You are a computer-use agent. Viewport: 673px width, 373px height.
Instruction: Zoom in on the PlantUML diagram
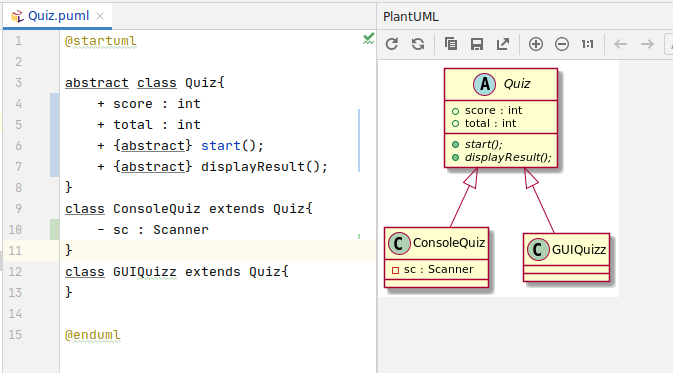click(x=536, y=44)
